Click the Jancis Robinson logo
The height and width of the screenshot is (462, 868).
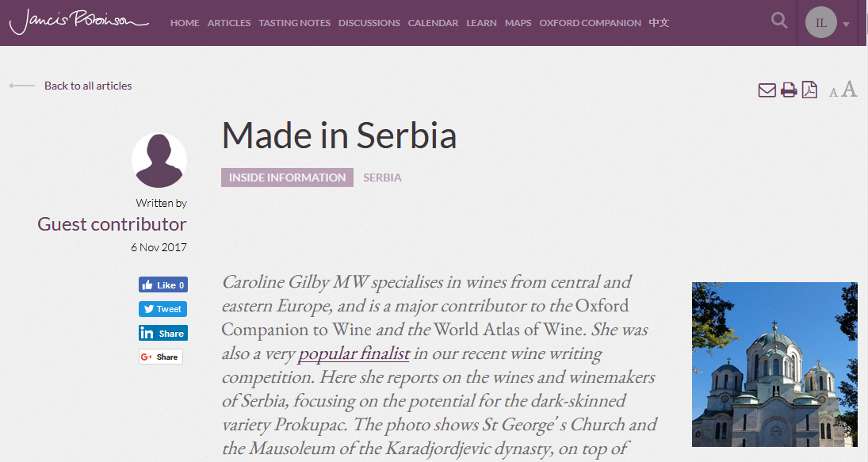pos(78,21)
